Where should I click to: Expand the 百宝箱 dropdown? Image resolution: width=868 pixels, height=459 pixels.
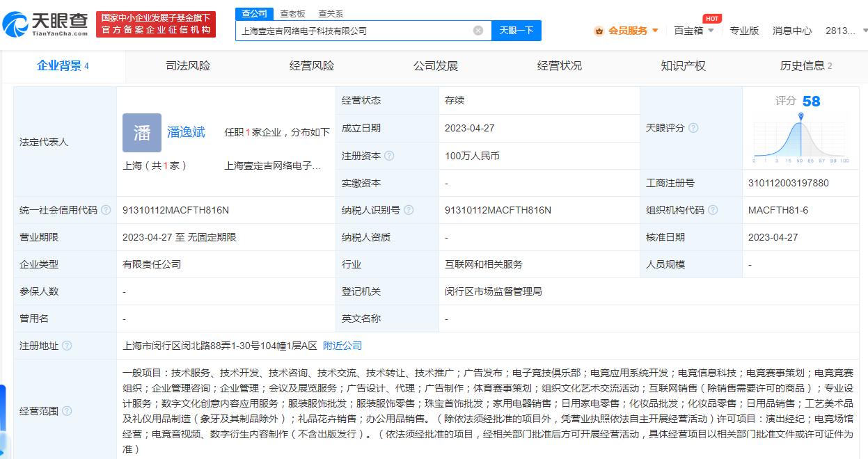tap(711, 31)
